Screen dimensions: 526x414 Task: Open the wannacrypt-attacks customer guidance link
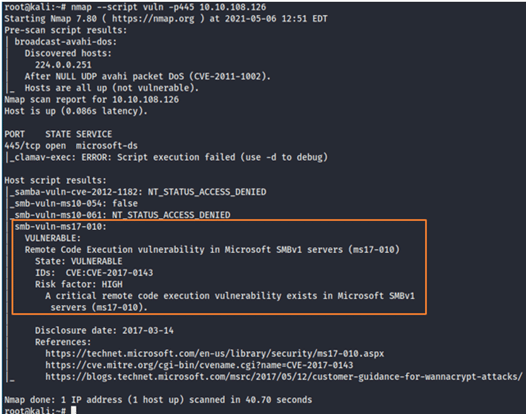click(x=284, y=377)
